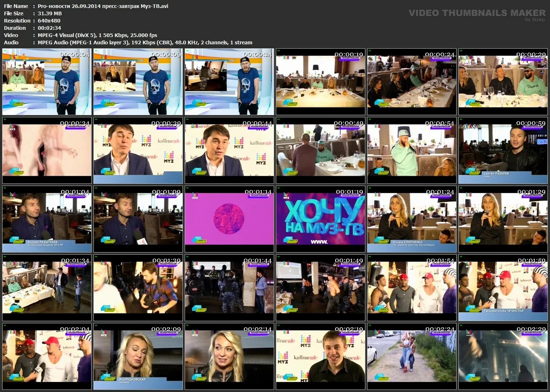Open the Яна РУДКОВСКАЯ frame at 00:02:09

(138, 356)
